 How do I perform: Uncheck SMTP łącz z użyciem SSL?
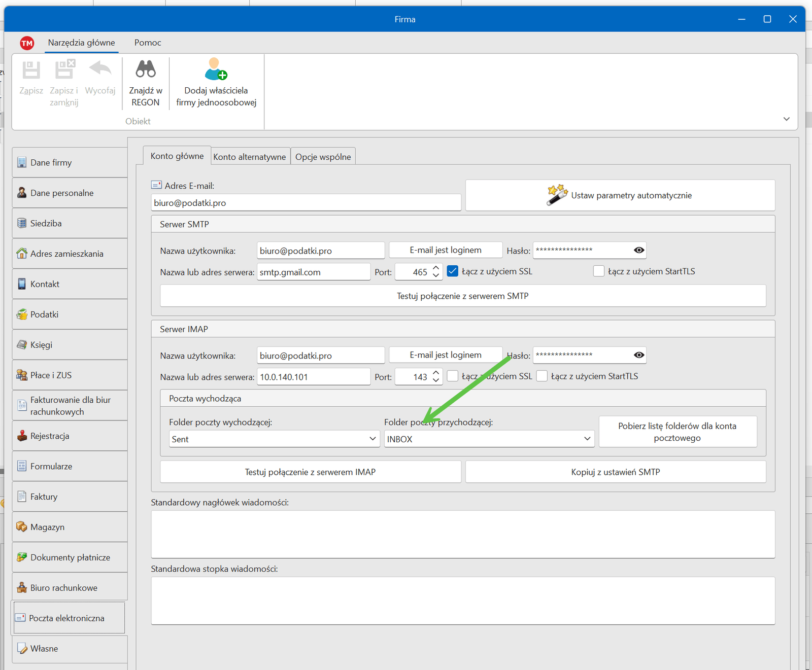(453, 271)
